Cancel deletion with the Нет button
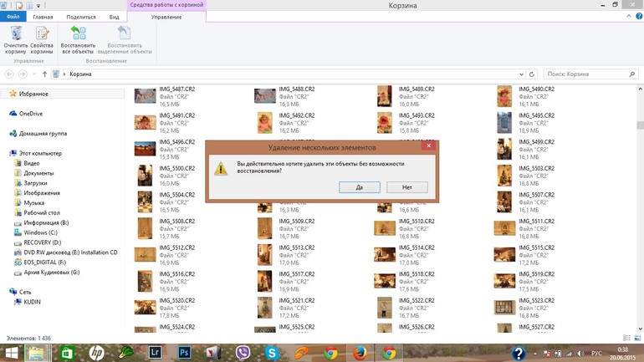Screen dimensions: 644x362 click(x=406, y=187)
